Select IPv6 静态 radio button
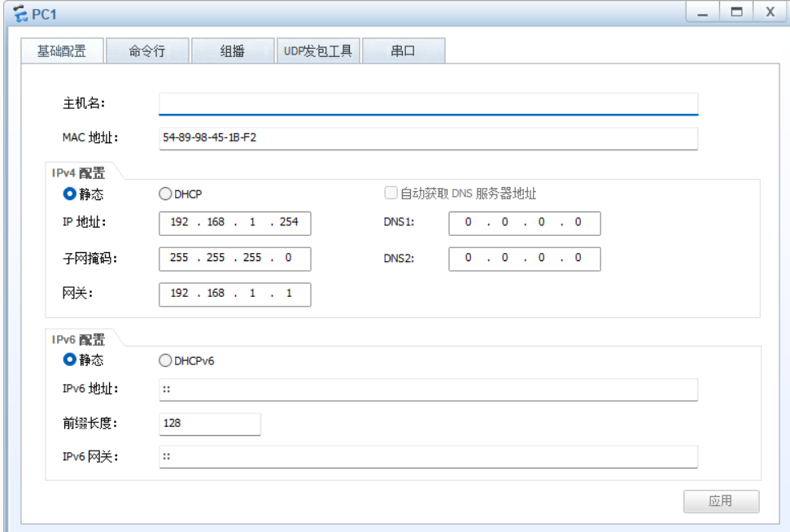 point(69,360)
